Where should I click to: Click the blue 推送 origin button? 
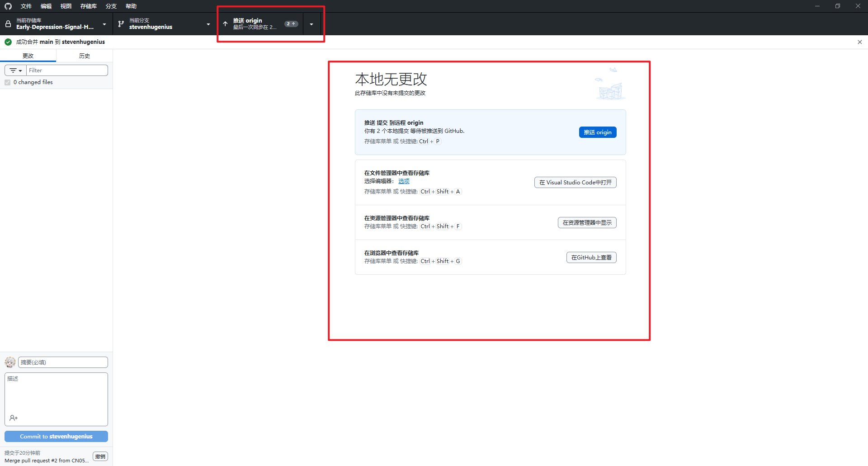click(597, 132)
